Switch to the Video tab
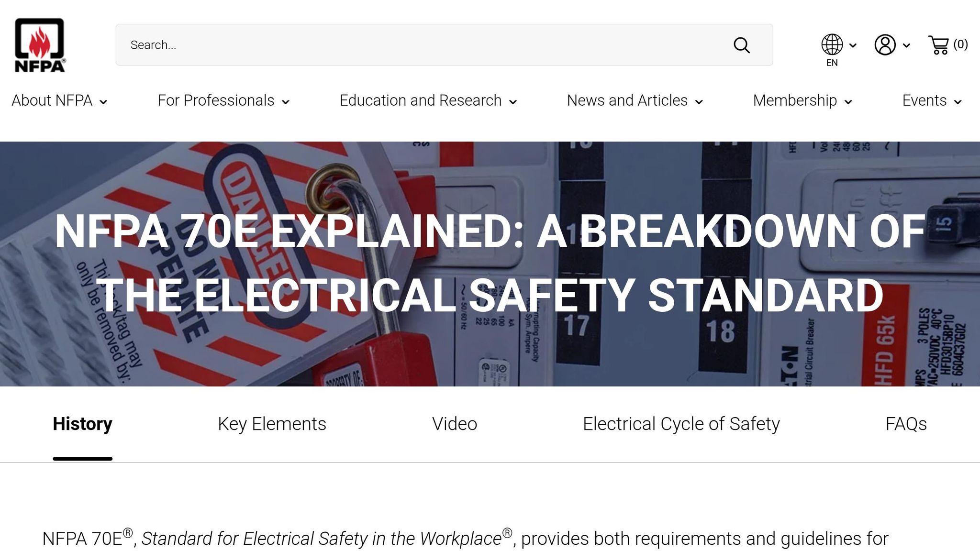The height and width of the screenshot is (551, 980). point(455,424)
